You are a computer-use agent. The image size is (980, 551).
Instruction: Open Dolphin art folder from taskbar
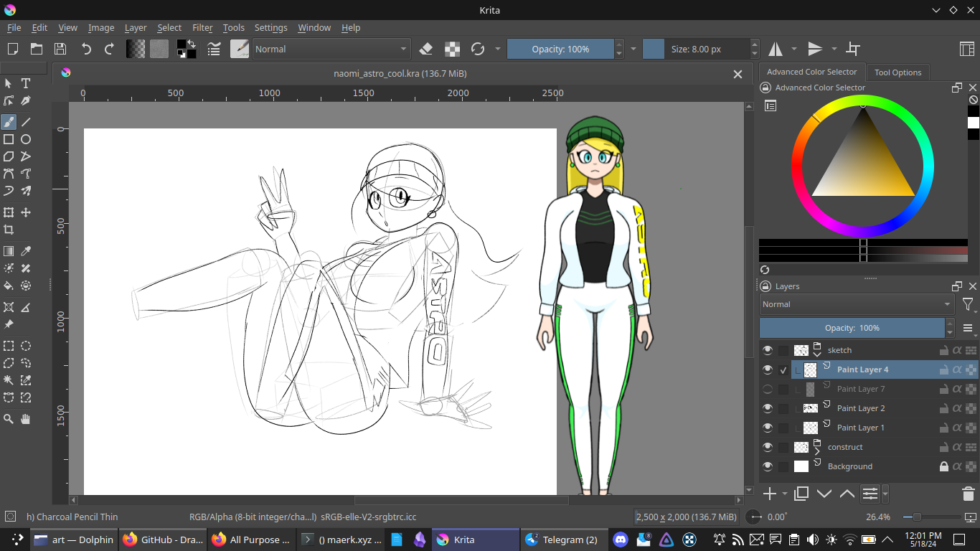(73, 540)
